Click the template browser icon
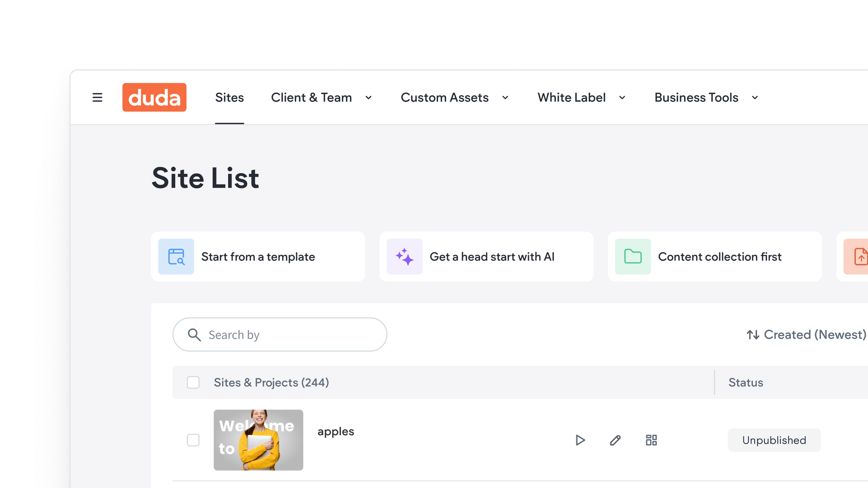The height and width of the screenshot is (488, 868). [x=176, y=257]
